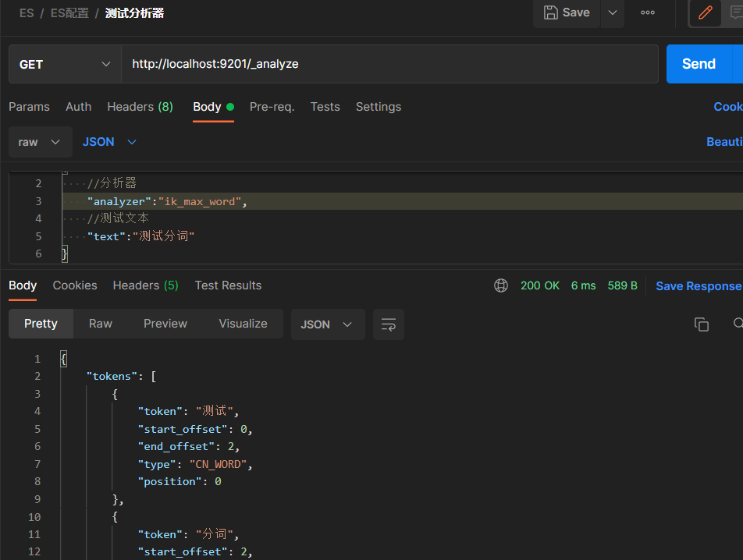This screenshot has height=560, width=743.
Task: Click Save Response
Action: 699,286
